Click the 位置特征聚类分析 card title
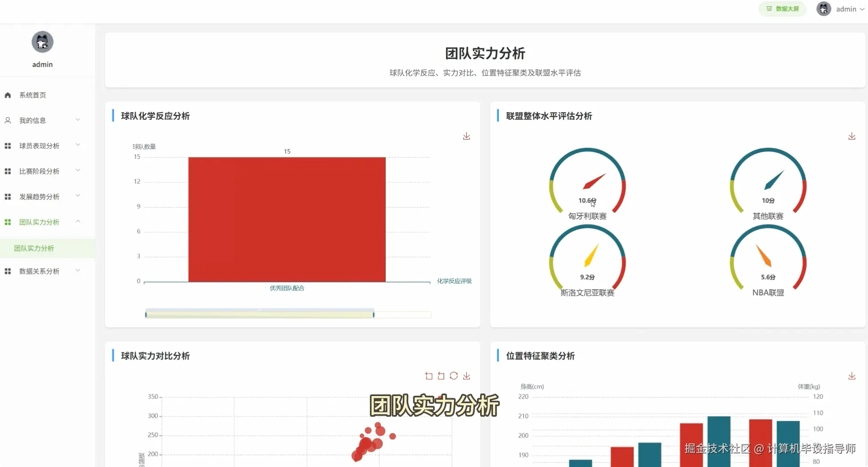 point(540,356)
